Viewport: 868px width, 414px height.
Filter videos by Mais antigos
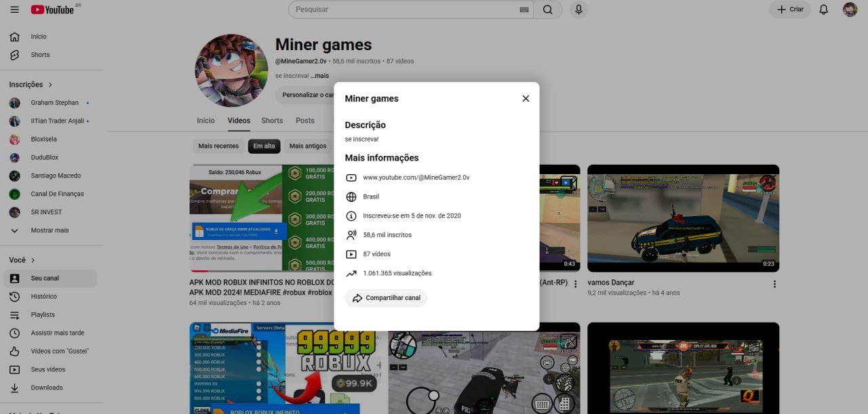point(308,146)
